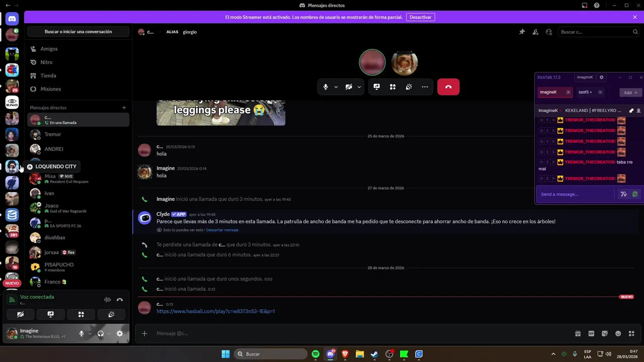Open activities button in the call controls

[x=392, y=87]
